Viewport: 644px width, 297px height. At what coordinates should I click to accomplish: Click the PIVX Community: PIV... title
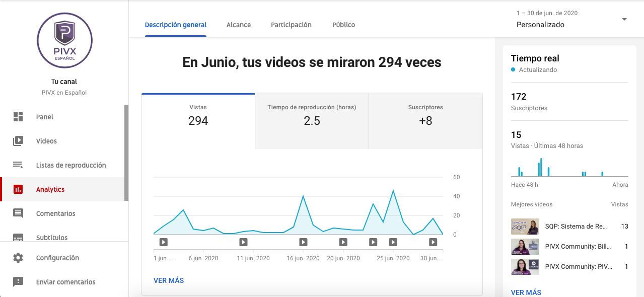point(578,267)
